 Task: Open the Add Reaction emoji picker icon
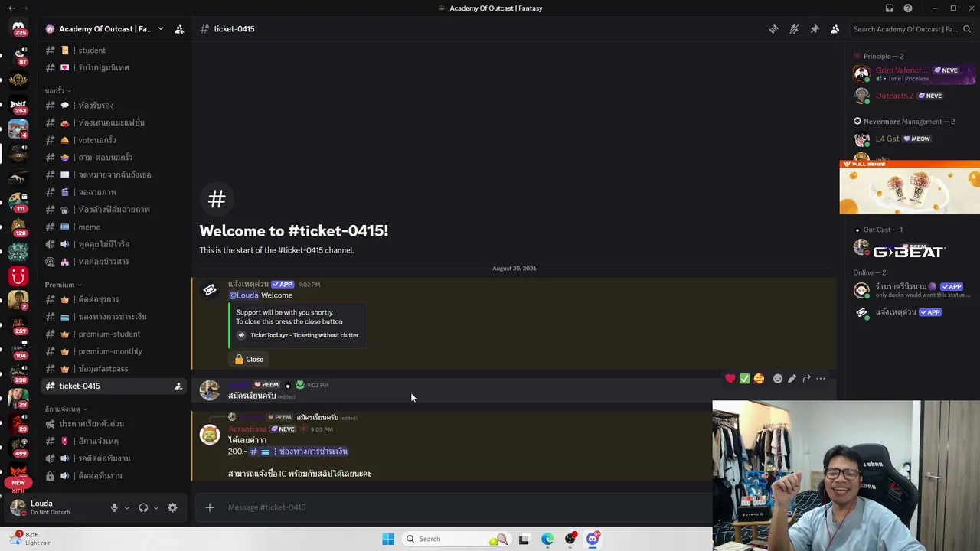pos(778,379)
